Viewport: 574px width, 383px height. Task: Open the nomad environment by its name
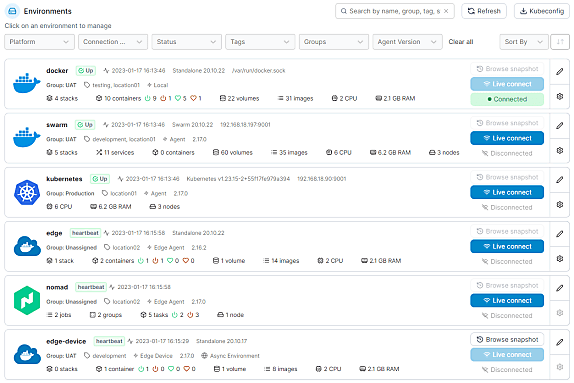point(57,287)
